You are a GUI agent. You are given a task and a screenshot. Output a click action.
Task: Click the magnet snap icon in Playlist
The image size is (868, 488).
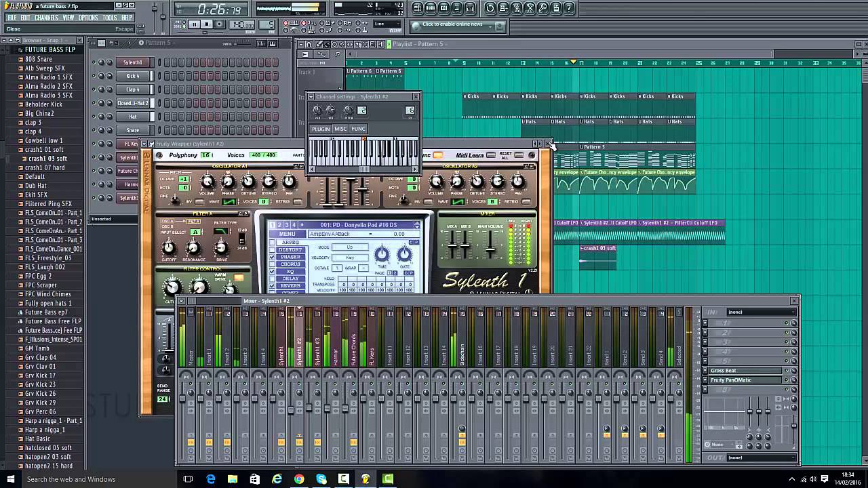click(309, 44)
